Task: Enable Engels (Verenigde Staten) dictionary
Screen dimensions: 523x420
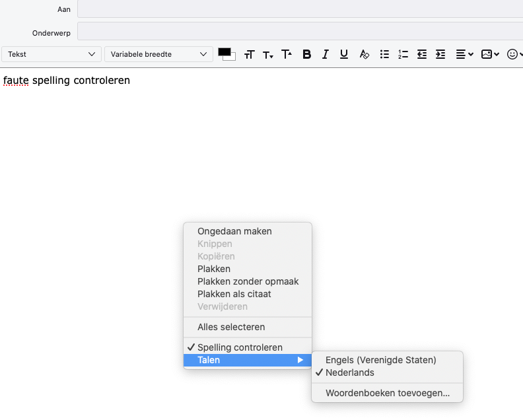Action: point(380,360)
